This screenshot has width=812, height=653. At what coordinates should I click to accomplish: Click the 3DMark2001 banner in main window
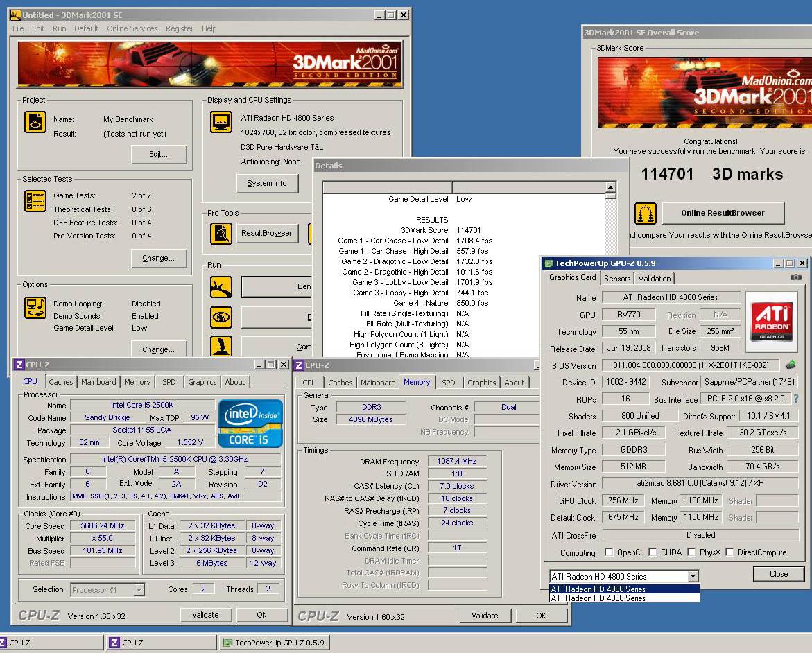(x=209, y=64)
